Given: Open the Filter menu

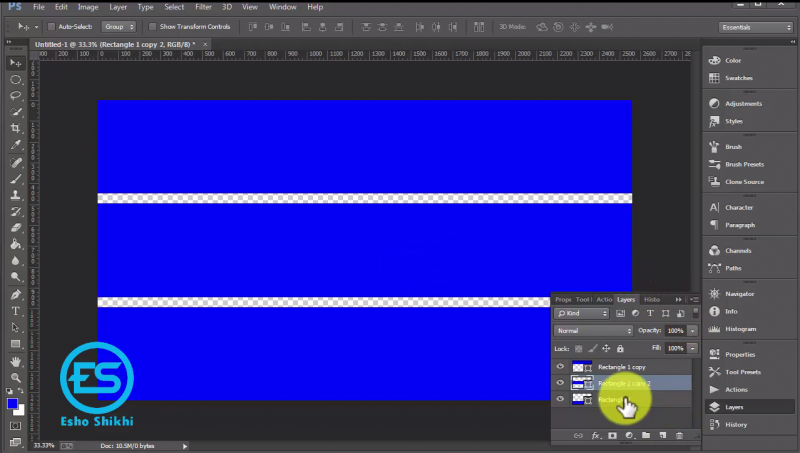Looking at the screenshot, I should pyautogui.click(x=203, y=7).
